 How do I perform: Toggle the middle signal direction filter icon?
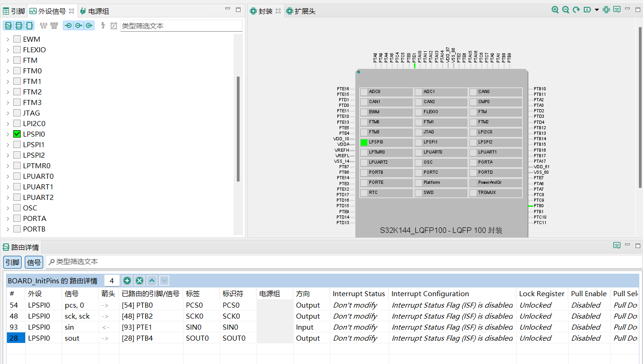point(79,26)
